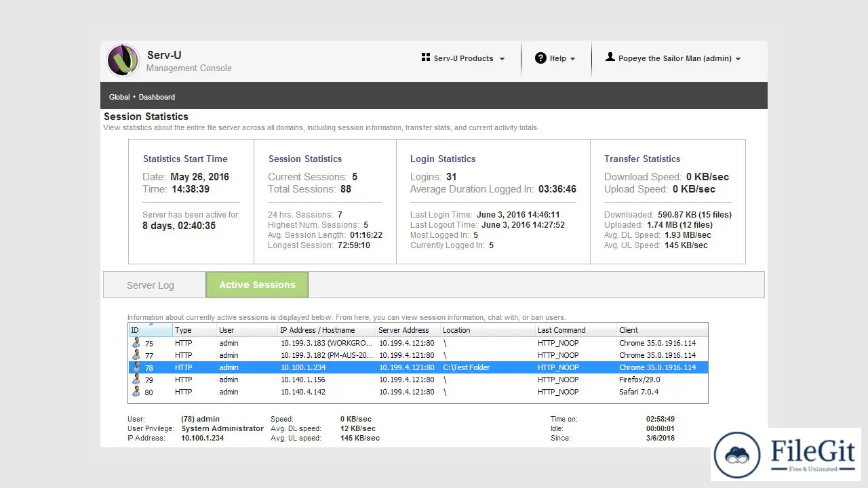The image size is (868, 488).
Task: Select IP 10.199.3.182 (PM-AUS-20... cell
Action: (327, 355)
